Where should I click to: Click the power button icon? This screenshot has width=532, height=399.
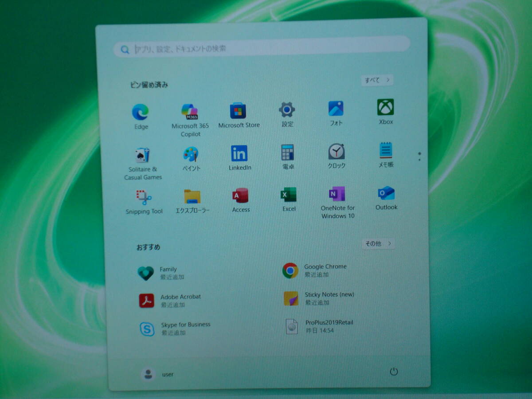pos(394,372)
